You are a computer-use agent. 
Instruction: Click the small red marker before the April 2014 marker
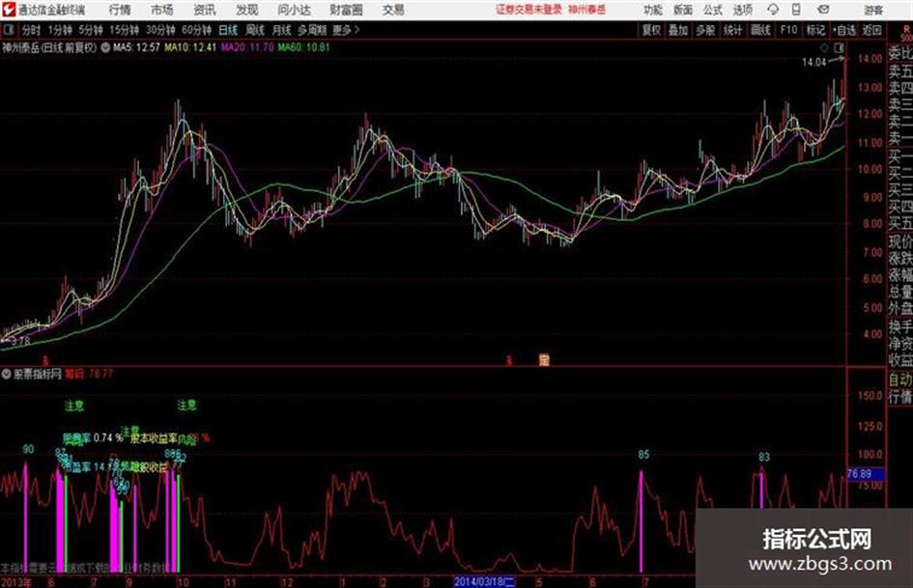pos(509,361)
